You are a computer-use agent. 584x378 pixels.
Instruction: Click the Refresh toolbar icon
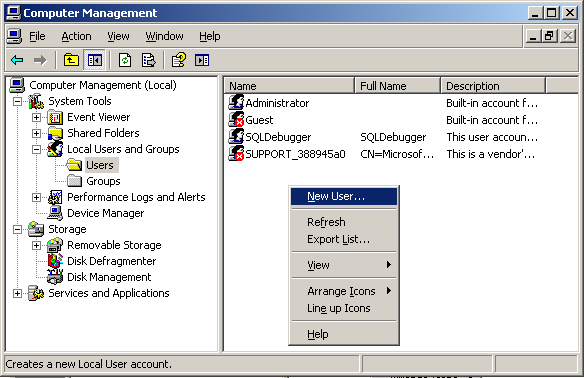tap(125, 60)
